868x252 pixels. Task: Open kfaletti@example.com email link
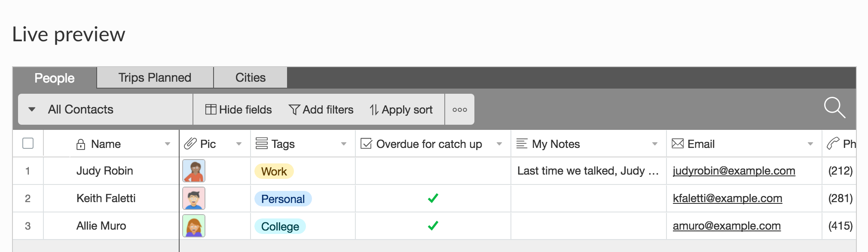tap(727, 198)
